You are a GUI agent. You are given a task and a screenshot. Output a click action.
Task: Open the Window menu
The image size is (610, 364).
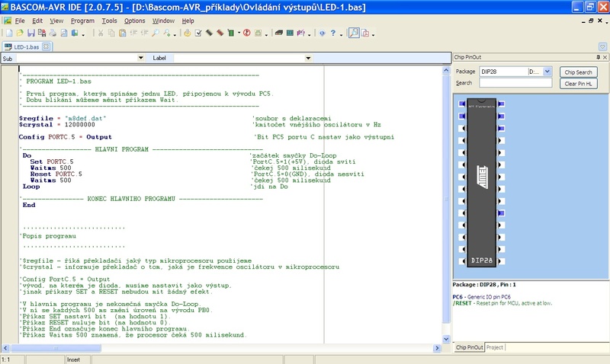pos(163,21)
